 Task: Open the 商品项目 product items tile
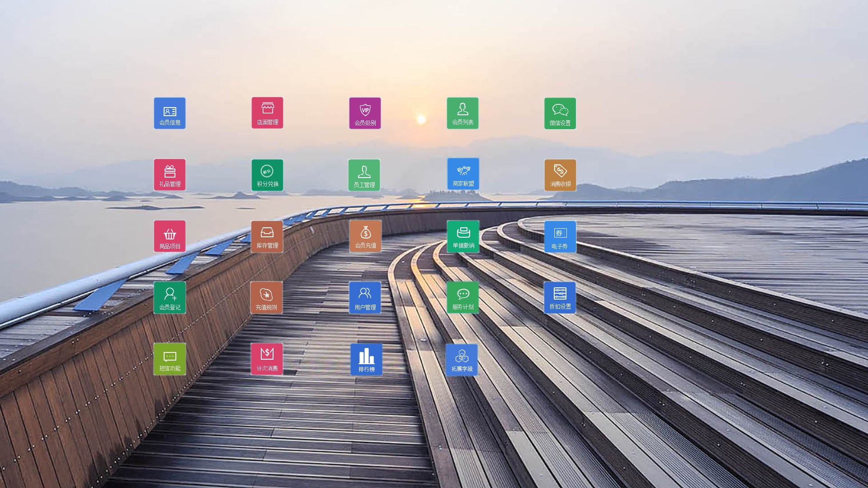pos(170,236)
